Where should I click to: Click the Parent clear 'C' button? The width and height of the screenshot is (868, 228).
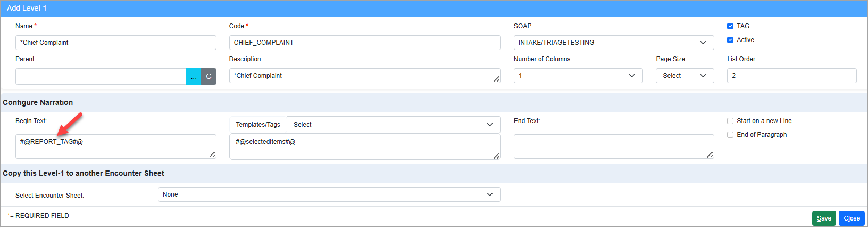point(209,76)
